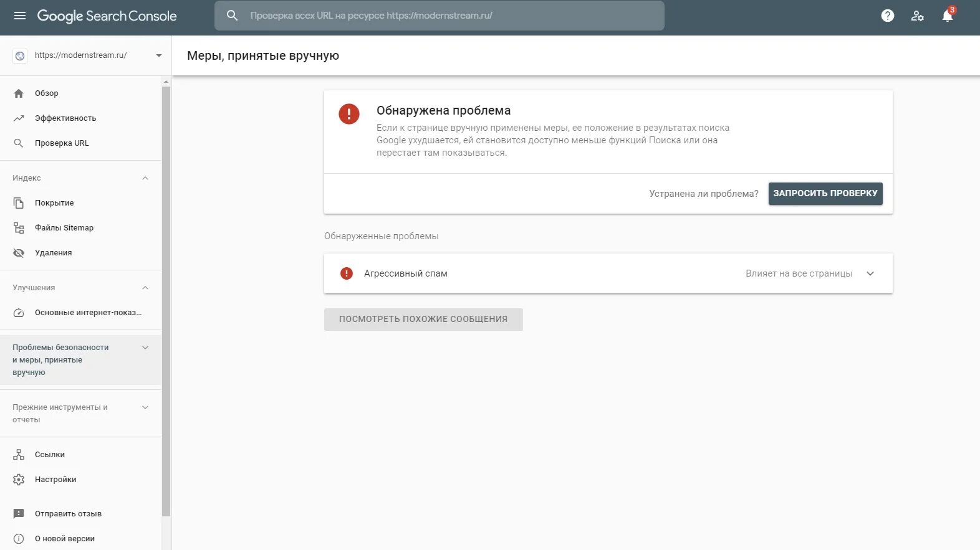Click the sidebar vertical scrollbar

166,301
